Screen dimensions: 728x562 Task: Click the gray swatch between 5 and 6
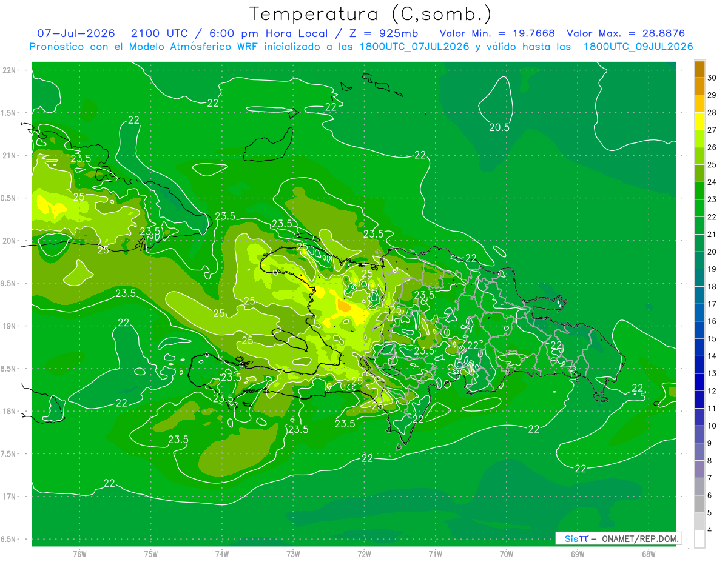point(699,504)
